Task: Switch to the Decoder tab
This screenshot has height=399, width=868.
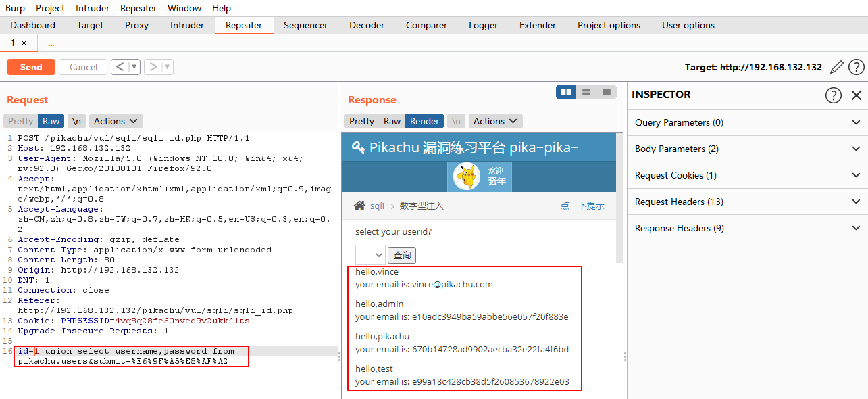Action: click(x=367, y=25)
